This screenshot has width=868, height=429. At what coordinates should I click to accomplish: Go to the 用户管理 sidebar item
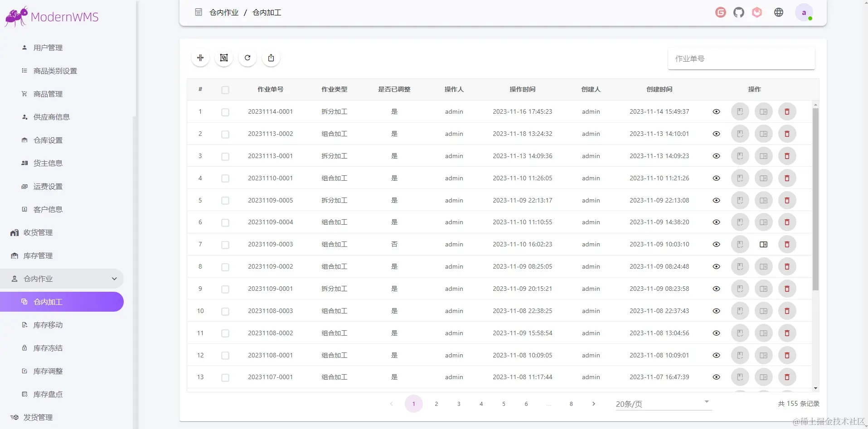point(47,48)
